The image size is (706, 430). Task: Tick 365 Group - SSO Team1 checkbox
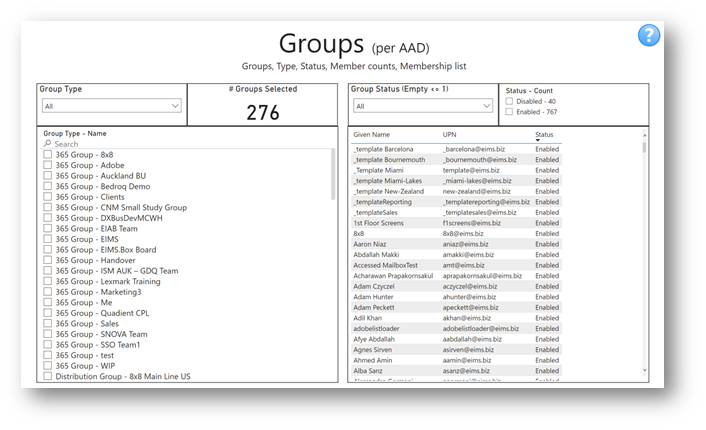(47, 344)
